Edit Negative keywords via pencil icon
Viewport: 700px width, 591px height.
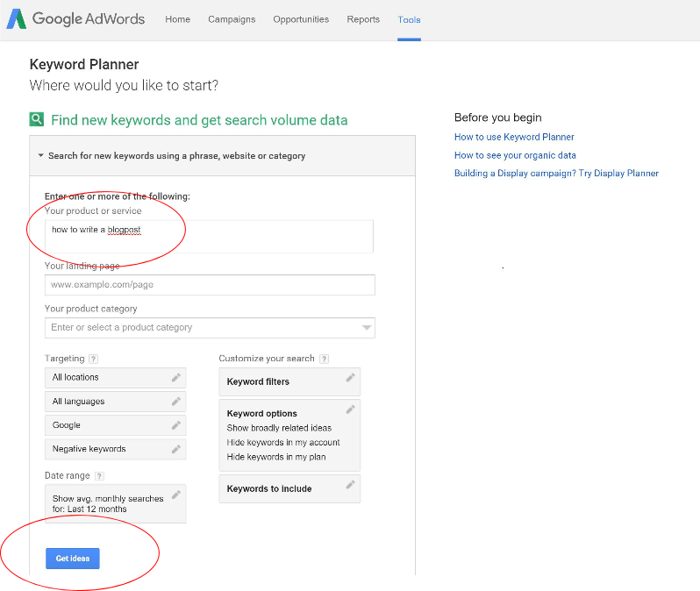coord(176,449)
